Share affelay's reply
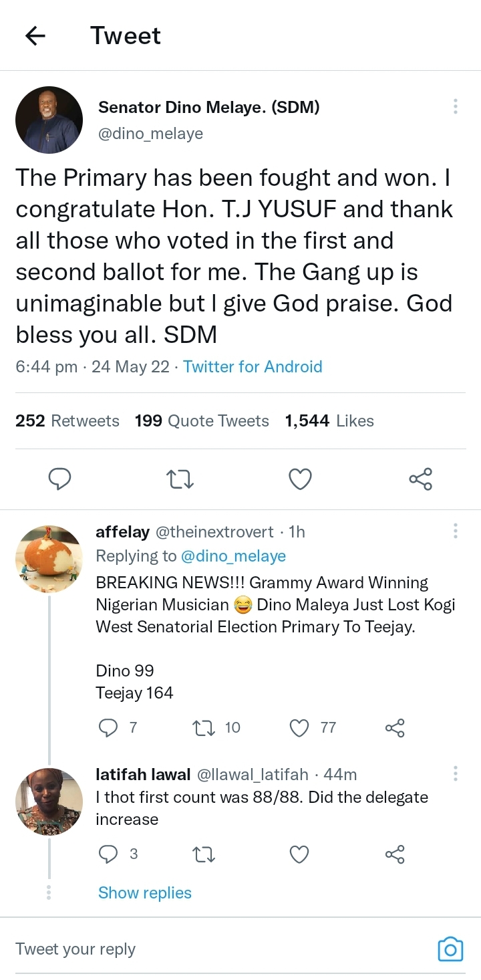Image resolution: width=481 pixels, height=980 pixels. 395,727
